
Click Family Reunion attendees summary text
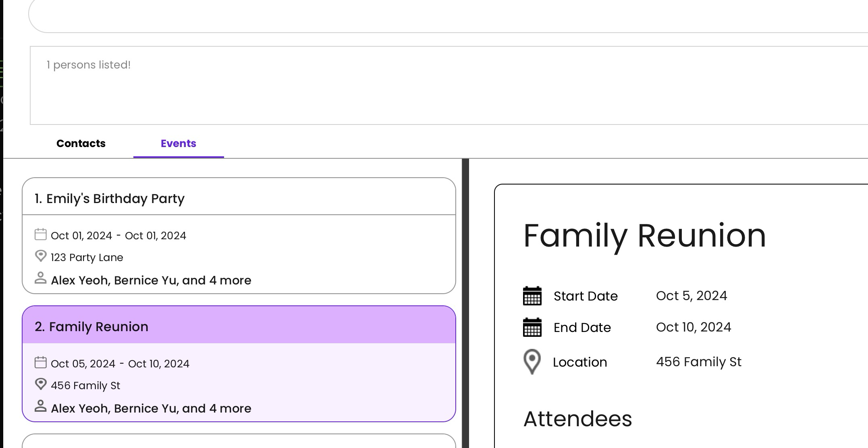click(x=151, y=409)
